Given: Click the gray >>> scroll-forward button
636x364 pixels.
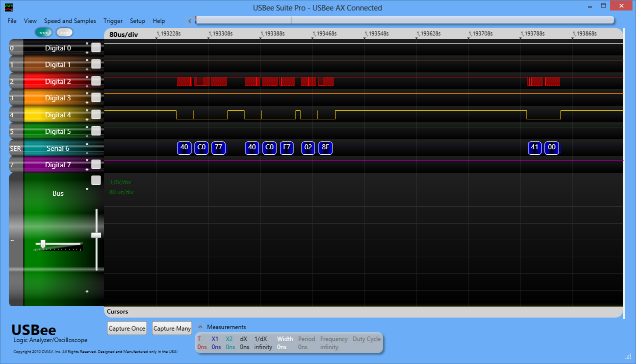Looking at the screenshot, I should pyautogui.click(x=64, y=32).
